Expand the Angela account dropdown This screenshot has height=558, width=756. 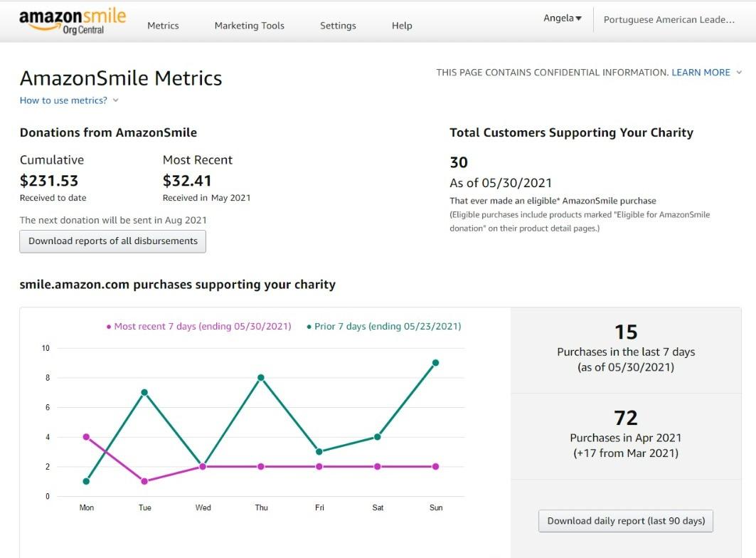coord(562,18)
